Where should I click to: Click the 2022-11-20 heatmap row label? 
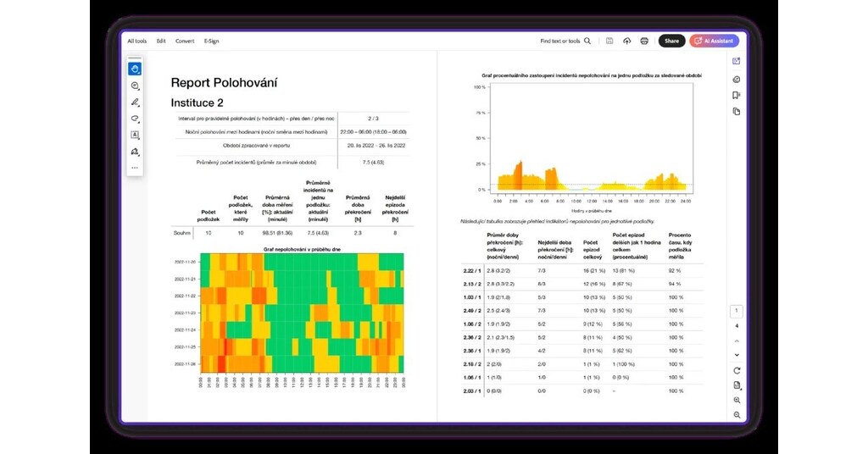185,262
